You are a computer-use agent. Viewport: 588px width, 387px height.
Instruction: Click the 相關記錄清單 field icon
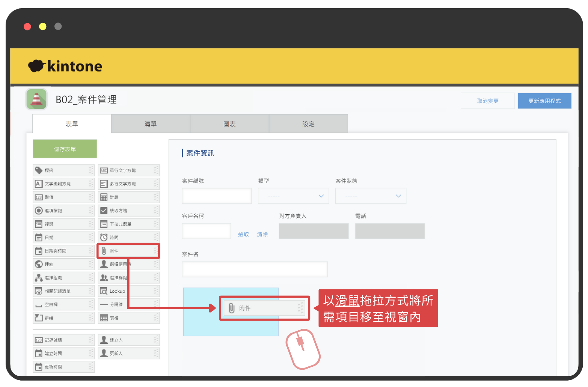click(x=38, y=291)
